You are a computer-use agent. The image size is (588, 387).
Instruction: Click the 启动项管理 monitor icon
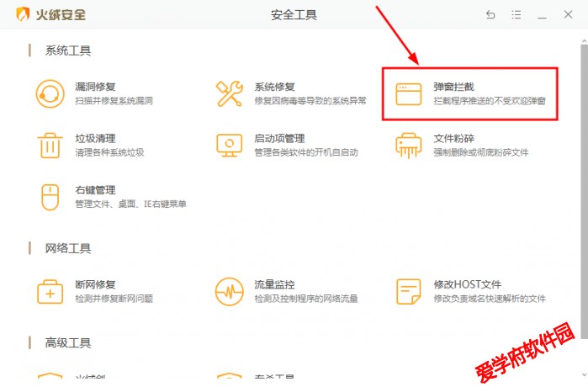(x=229, y=146)
